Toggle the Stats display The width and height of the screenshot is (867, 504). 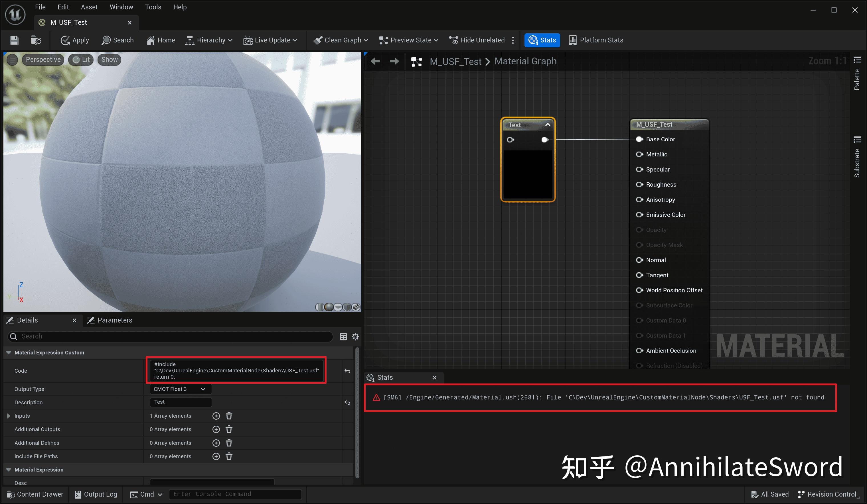(x=542, y=40)
